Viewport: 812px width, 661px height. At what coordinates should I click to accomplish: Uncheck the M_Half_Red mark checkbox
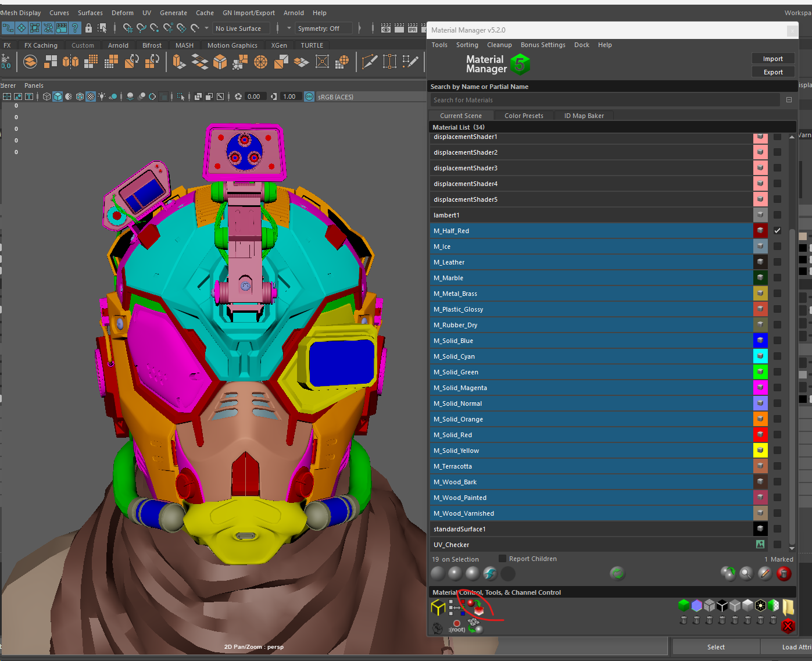(777, 231)
